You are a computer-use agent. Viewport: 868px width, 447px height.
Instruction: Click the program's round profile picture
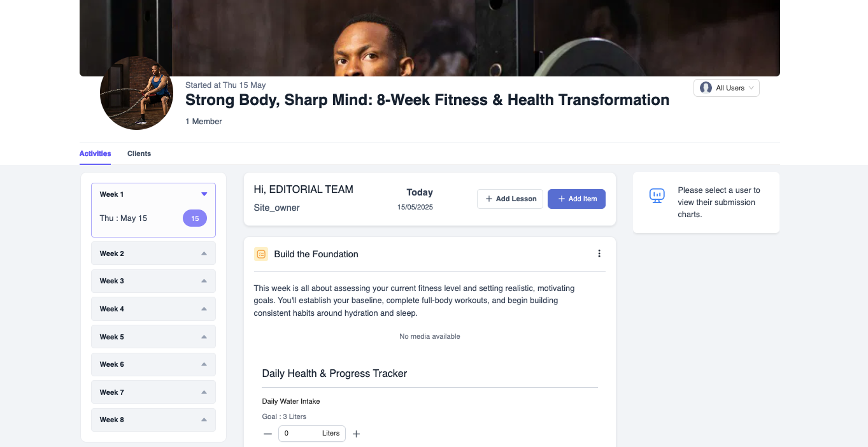pyautogui.click(x=137, y=93)
